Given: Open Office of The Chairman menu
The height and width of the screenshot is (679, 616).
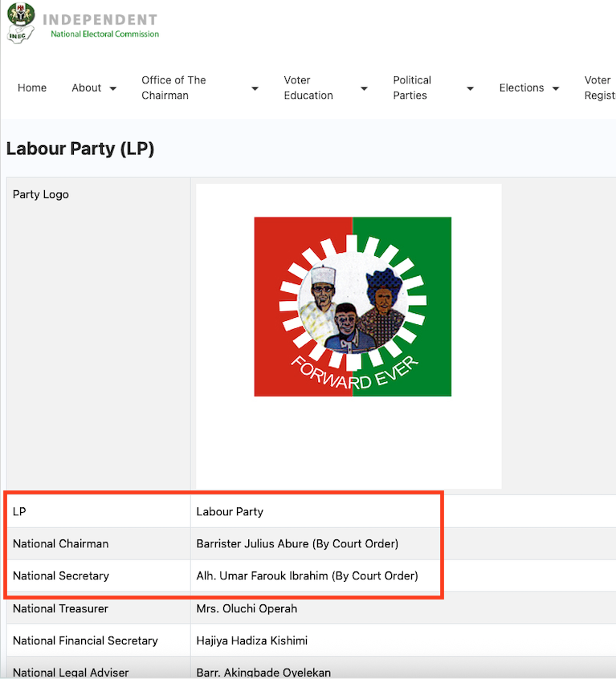Looking at the screenshot, I should point(173,88).
